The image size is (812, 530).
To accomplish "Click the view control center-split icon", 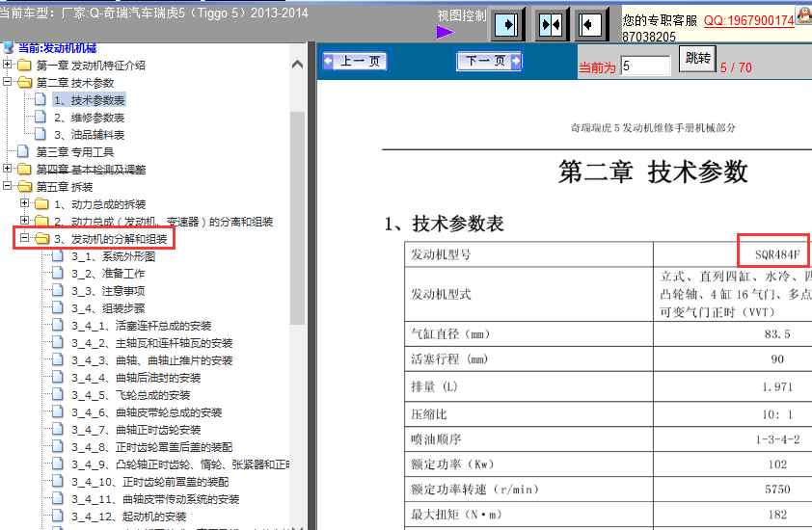I will (550, 24).
